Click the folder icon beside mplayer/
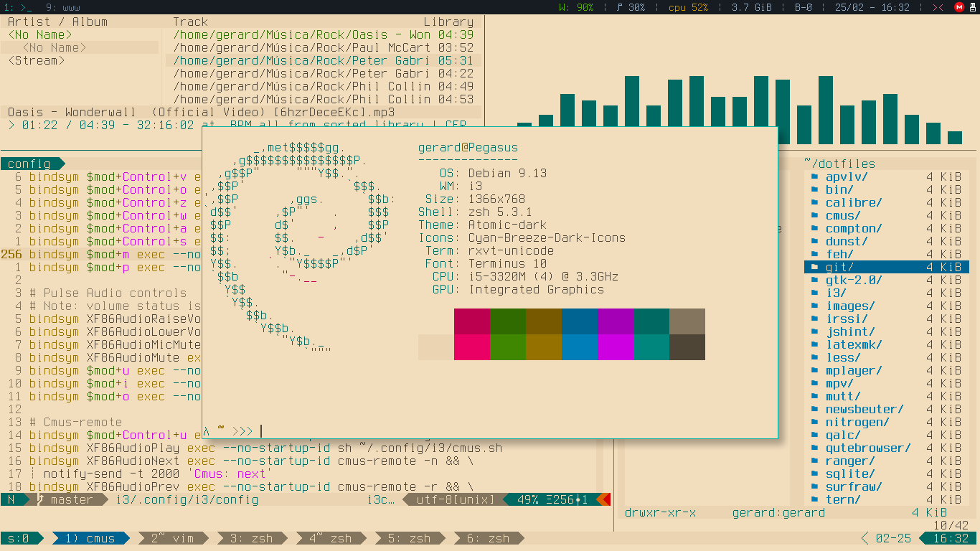Screen dimensions: 980x551 (x=814, y=370)
